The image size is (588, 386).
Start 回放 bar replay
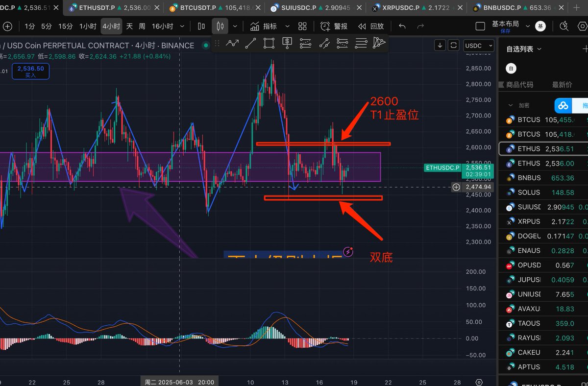tap(371, 26)
